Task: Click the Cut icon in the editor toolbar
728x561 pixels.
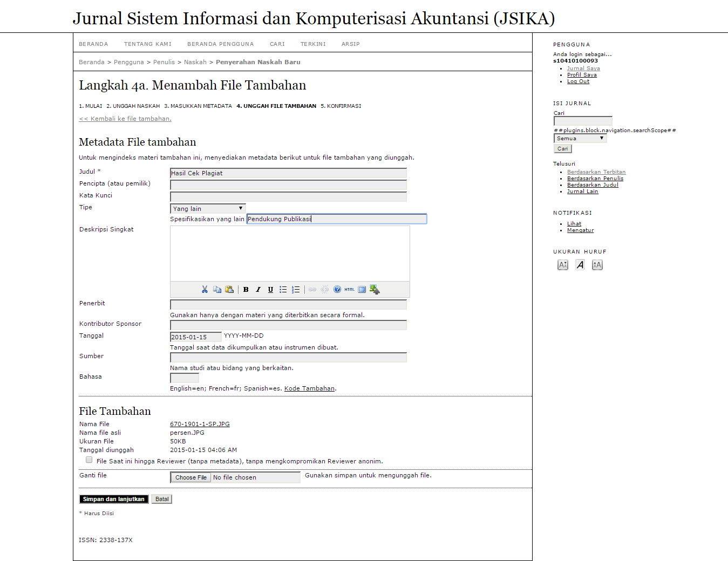Action: [x=205, y=290]
